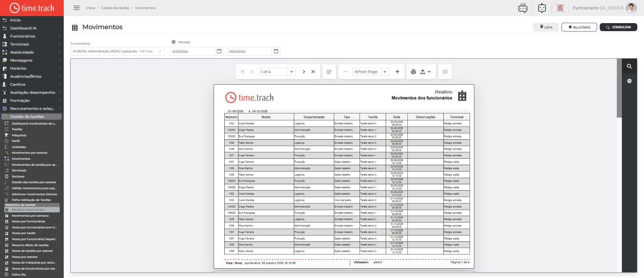
Task: Open the user profile avatar
Action: tap(631, 8)
